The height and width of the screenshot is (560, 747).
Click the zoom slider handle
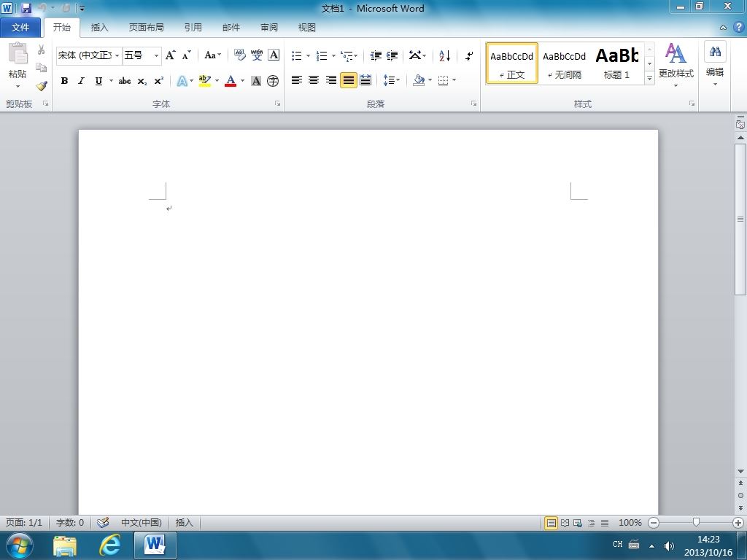696,523
